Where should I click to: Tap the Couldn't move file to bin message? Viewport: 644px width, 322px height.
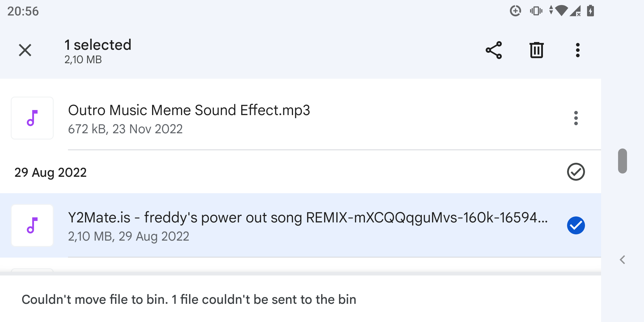click(x=189, y=299)
